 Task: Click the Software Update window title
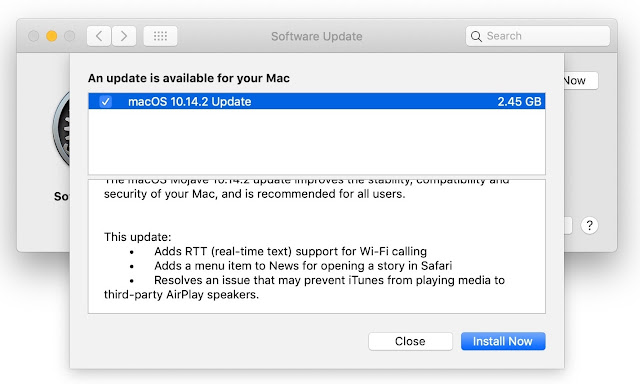coord(317,36)
